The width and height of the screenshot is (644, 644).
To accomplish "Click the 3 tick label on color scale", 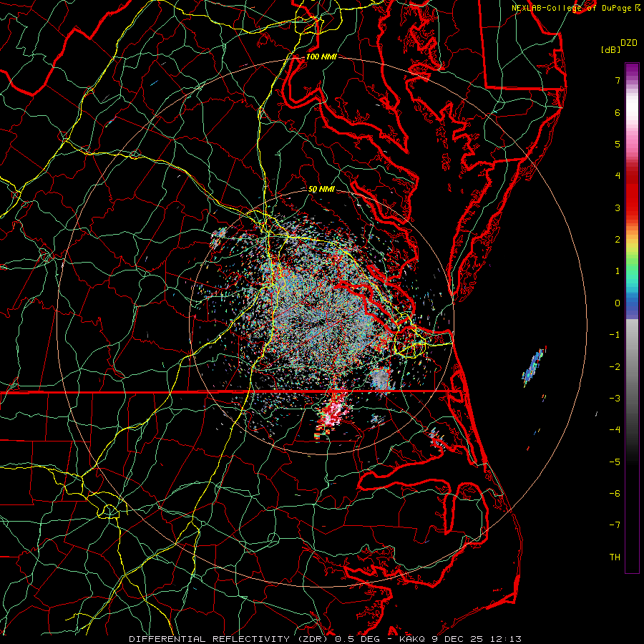I will coord(618,208).
